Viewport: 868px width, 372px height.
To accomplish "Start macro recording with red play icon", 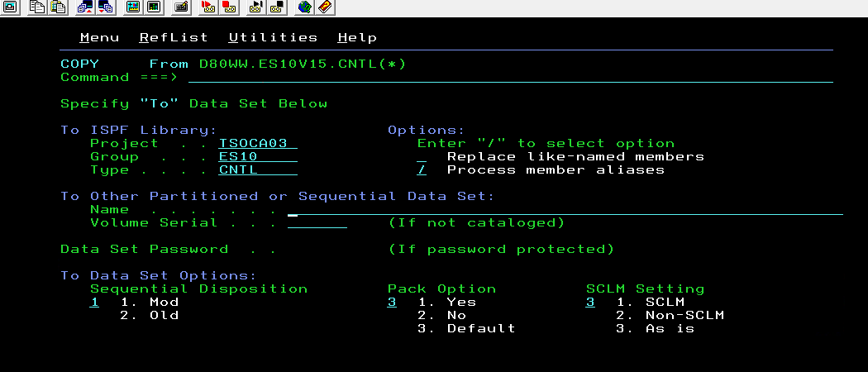I will tap(207, 7).
